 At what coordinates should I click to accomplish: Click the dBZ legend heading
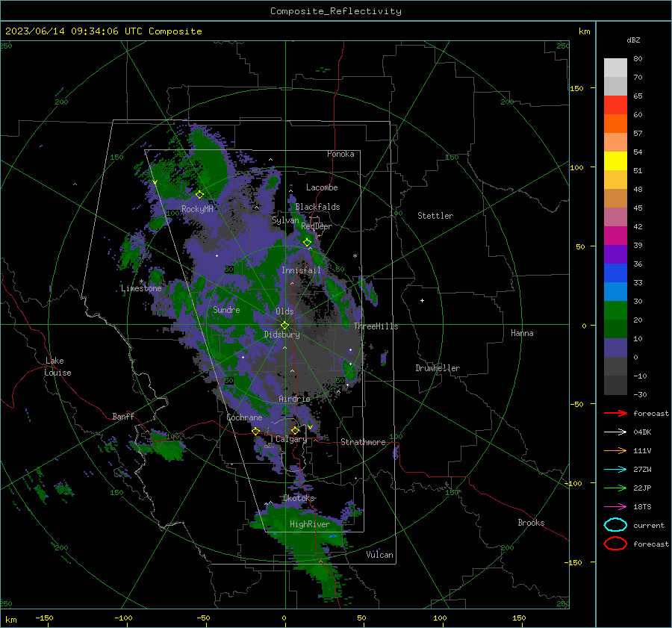coord(633,40)
